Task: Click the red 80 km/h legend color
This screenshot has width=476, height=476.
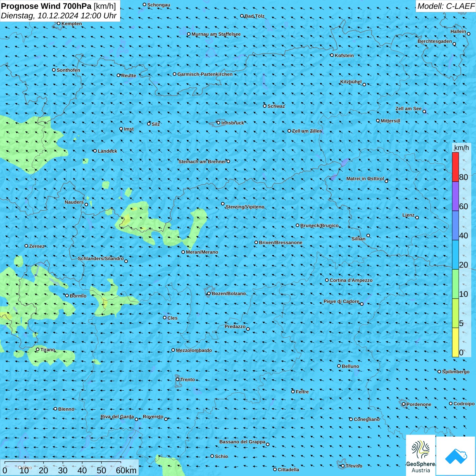Action: [455, 167]
